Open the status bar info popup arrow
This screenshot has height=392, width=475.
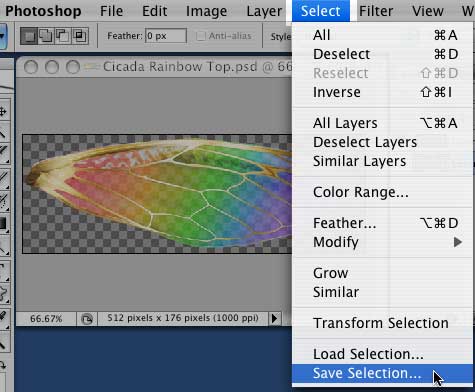(274, 319)
